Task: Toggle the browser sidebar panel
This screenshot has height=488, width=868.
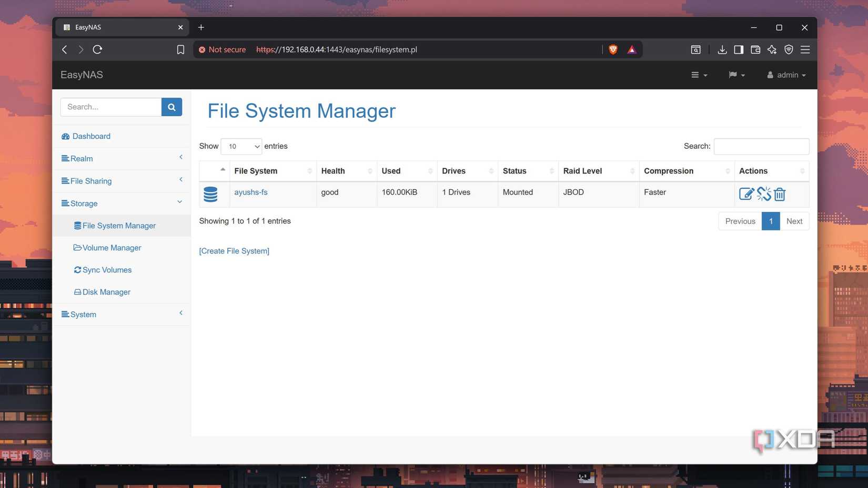Action: pyautogui.click(x=739, y=49)
